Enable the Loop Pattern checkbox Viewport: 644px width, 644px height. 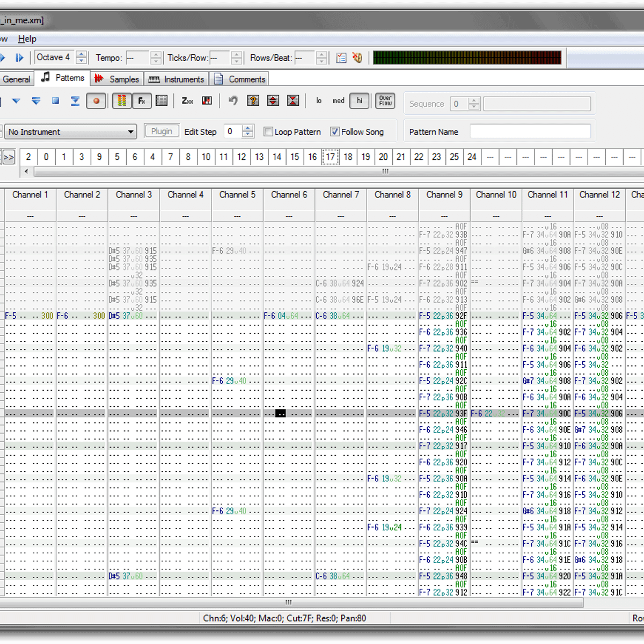(268, 132)
